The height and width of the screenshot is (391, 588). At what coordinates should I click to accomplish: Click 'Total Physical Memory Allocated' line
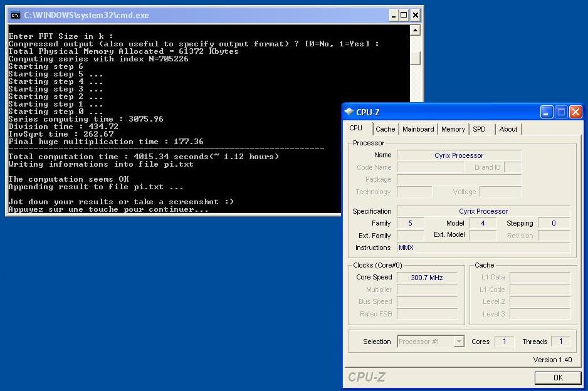click(123, 51)
